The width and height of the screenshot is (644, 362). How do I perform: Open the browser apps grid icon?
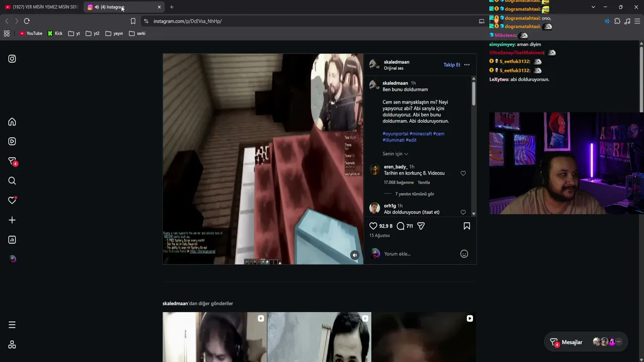click(7, 34)
